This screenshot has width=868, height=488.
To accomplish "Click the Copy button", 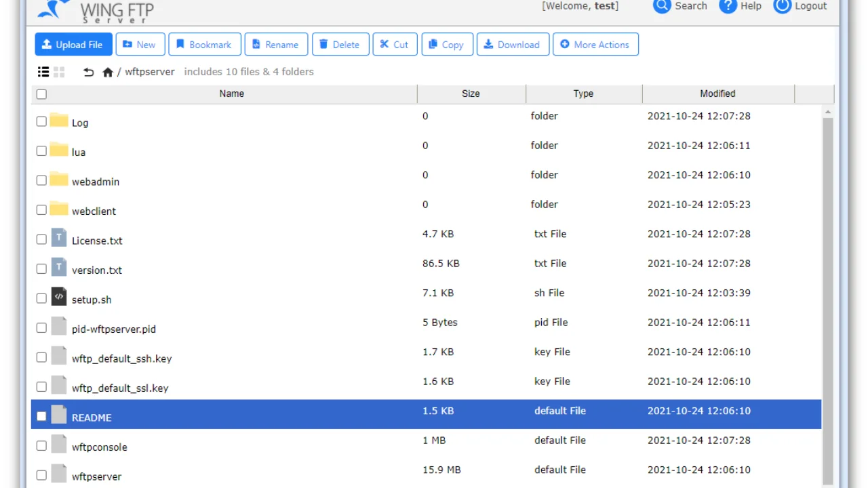I will tap(447, 44).
